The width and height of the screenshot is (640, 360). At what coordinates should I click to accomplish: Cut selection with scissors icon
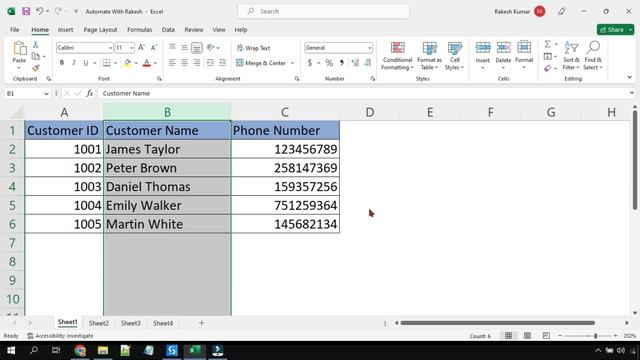[36, 44]
